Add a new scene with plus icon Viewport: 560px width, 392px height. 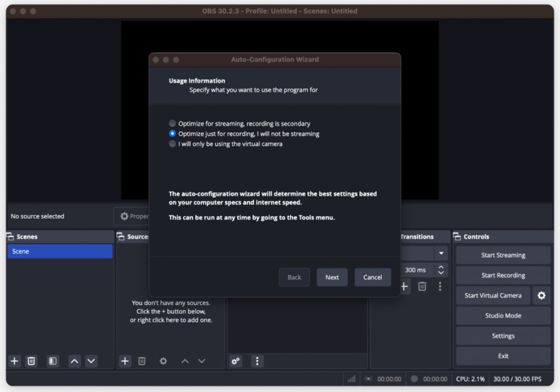pos(14,361)
